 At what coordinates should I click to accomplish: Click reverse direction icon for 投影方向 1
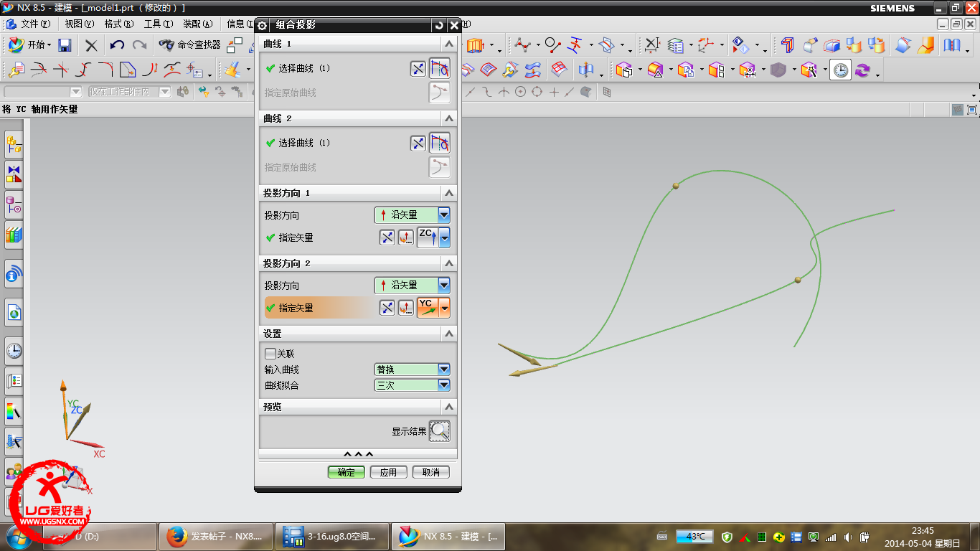(x=387, y=237)
